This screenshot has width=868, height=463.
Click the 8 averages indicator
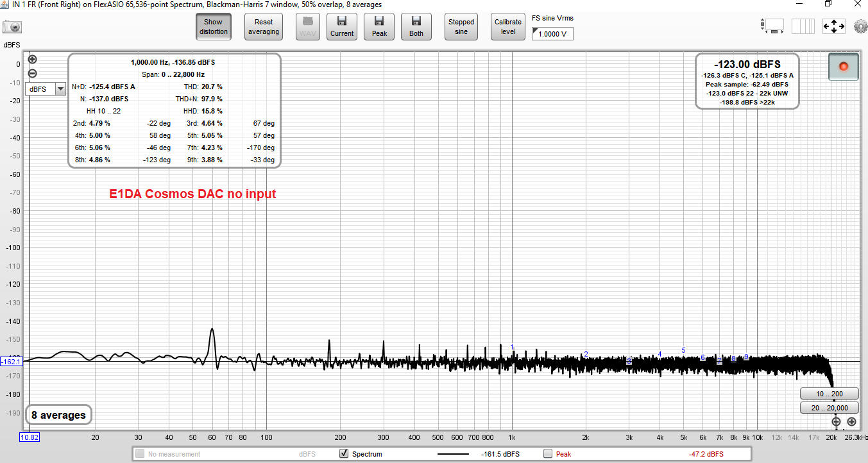58,415
